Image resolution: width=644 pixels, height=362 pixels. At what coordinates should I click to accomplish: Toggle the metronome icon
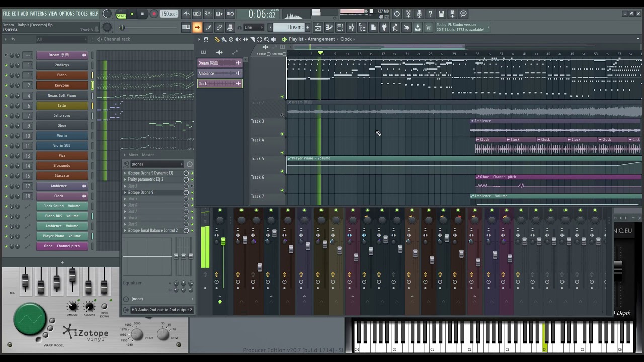(x=186, y=14)
